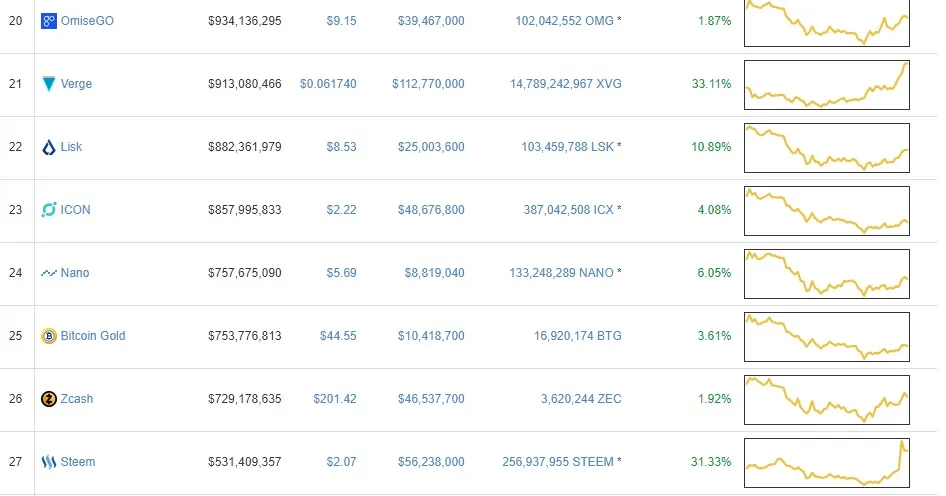Screen dimensions: 946x496
Task: Select Verge 33.11% change value
Action: click(x=711, y=84)
